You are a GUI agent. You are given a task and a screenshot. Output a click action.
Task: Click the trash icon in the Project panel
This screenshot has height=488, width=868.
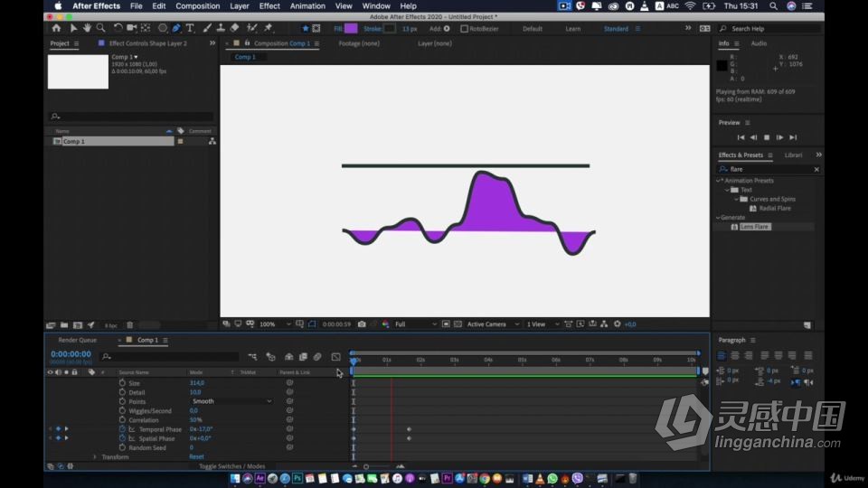(129, 325)
